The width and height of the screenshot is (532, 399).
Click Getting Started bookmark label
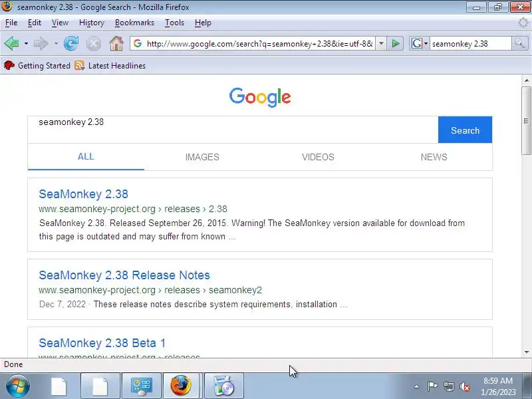44,65
